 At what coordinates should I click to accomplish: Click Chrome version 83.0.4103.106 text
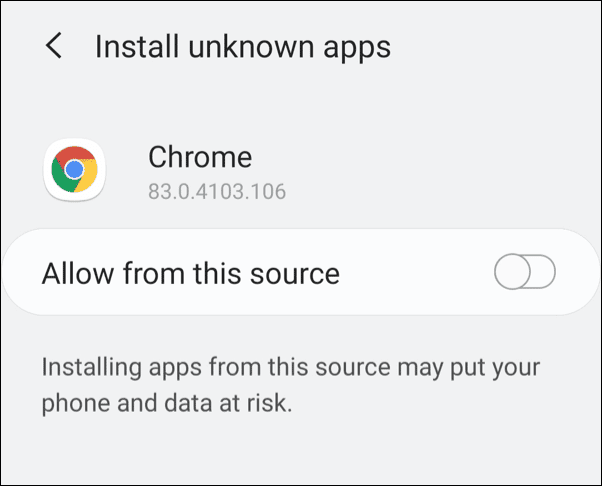click(x=217, y=190)
